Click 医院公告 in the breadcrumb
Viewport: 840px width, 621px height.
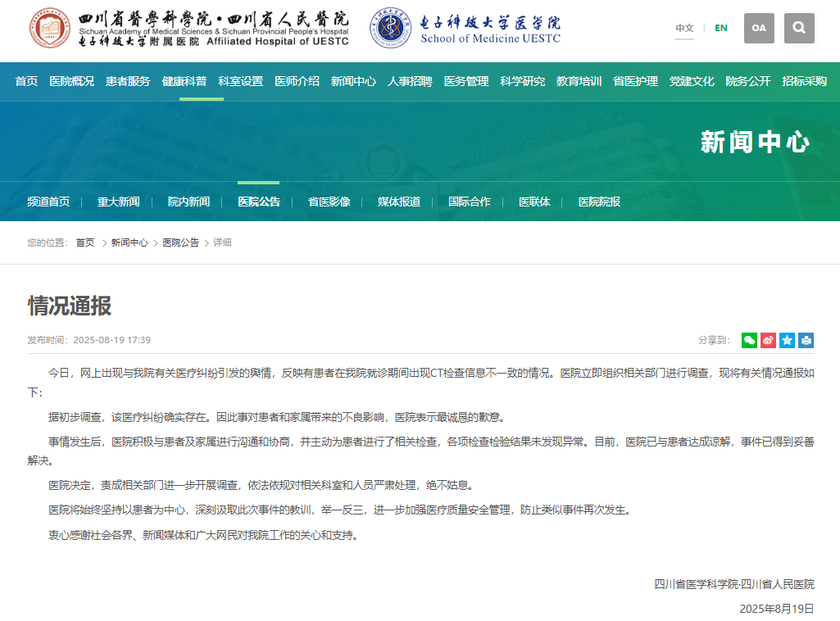click(181, 243)
